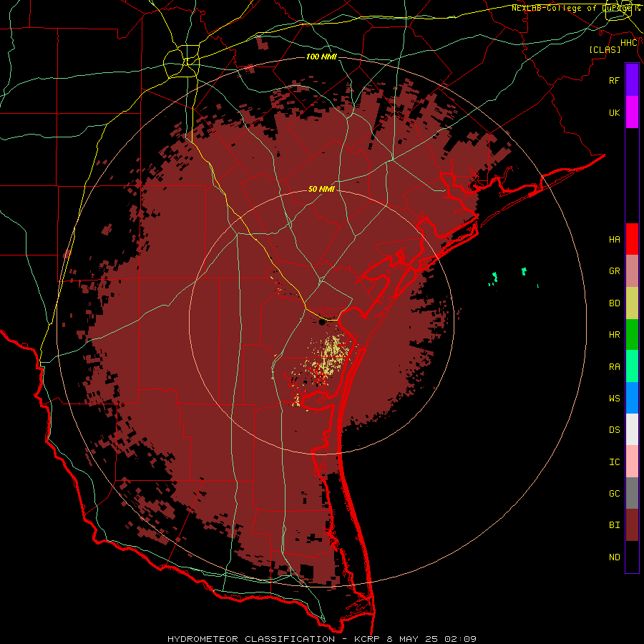The width and height of the screenshot is (644, 644).
Task: Click the NEXLAB-College of DuPage credit text
Action: point(575,8)
